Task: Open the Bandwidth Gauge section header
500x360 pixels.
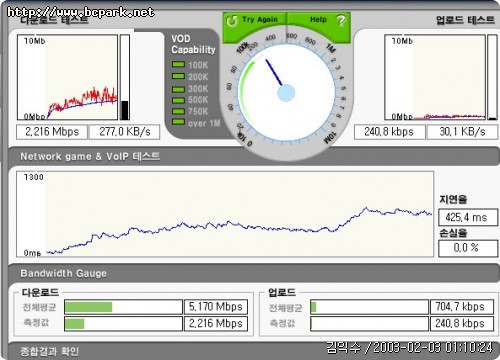Action: coord(63,273)
